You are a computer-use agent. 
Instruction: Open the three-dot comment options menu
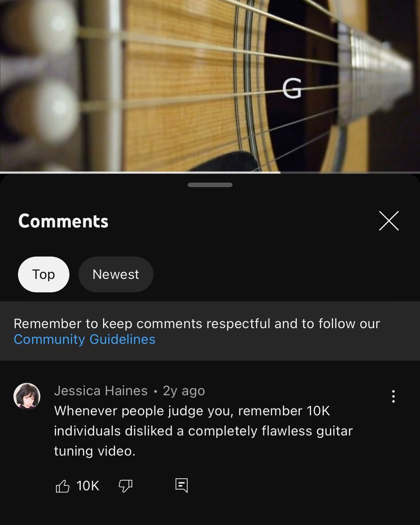point(393,396)
